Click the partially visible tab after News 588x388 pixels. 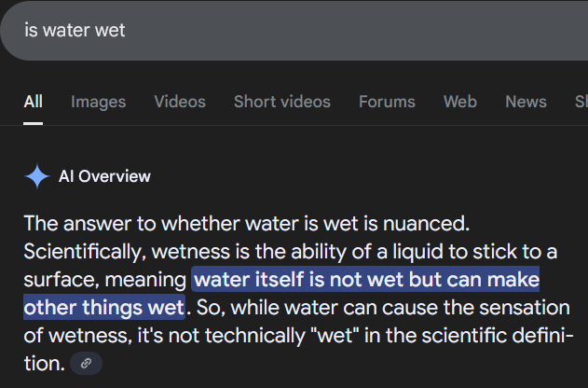[581, 101]
